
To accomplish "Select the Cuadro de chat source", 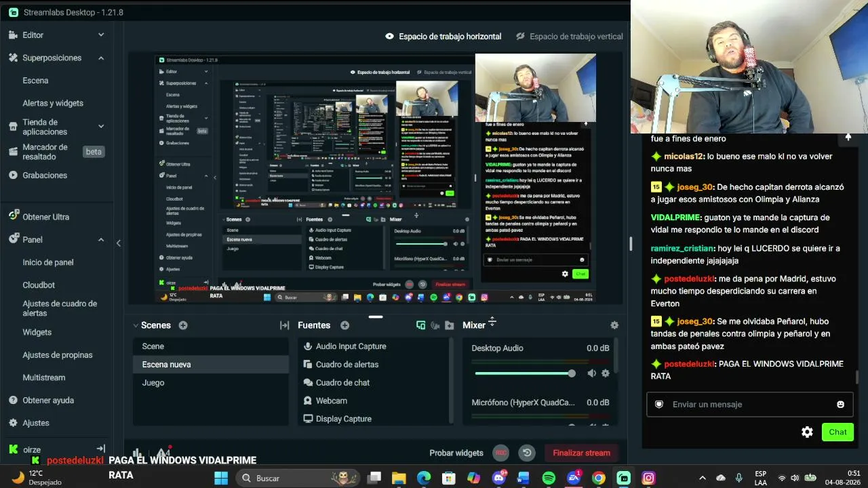I will tap(374, 382).
